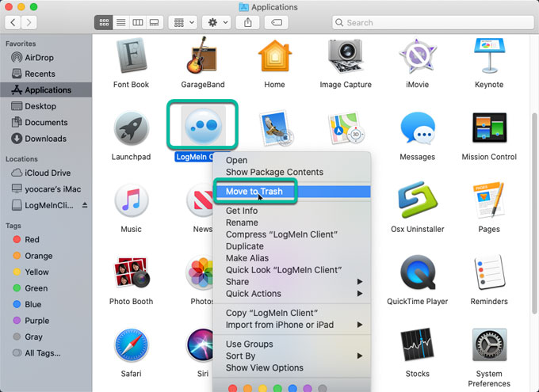This screenshot has height=392, width=539.
Task: Open AirDrop in the sidebar
Action: [46, 57]
